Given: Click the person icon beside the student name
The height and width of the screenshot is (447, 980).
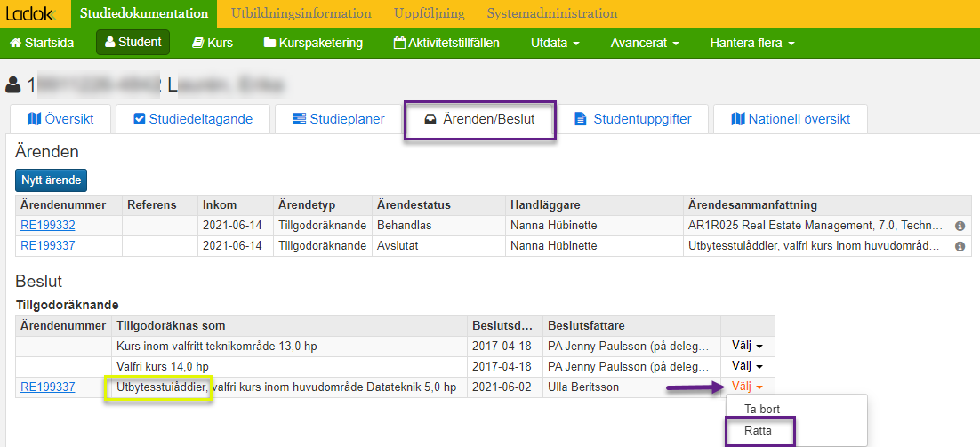Looking at the screenshot, I should [12, 84].
